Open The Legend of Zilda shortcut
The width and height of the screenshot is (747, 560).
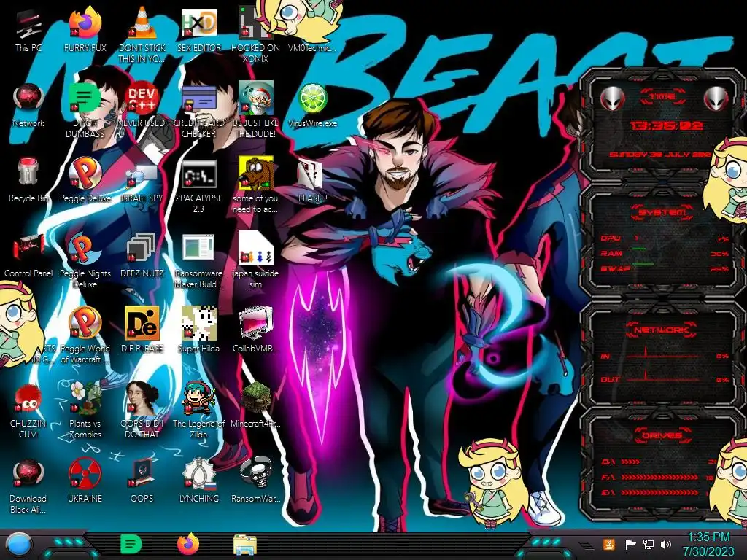pyautogui.click(x=198, y=411)
